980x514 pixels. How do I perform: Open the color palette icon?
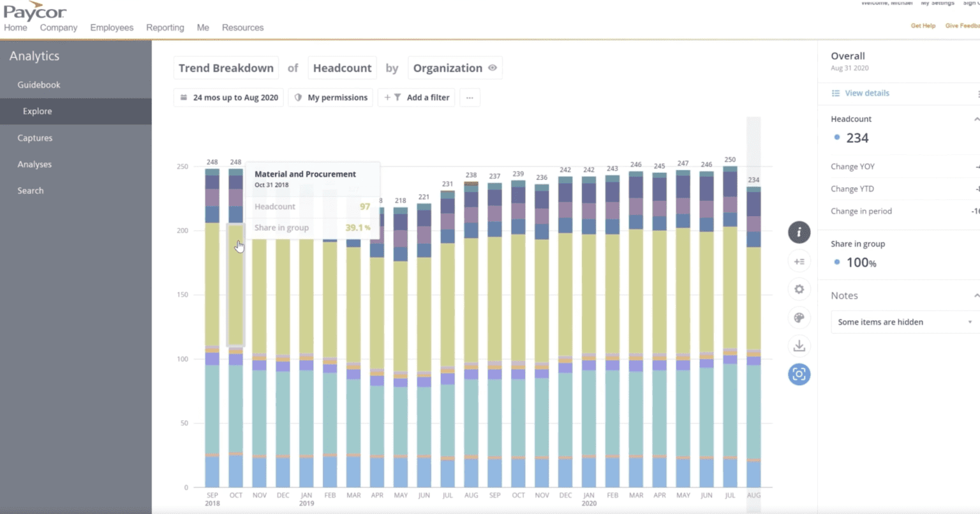click(799, 318)
